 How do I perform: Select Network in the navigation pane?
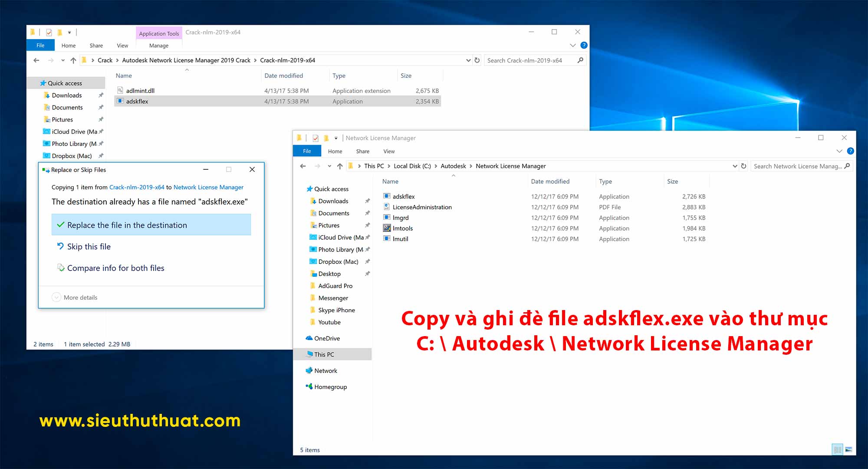[326, 370]
